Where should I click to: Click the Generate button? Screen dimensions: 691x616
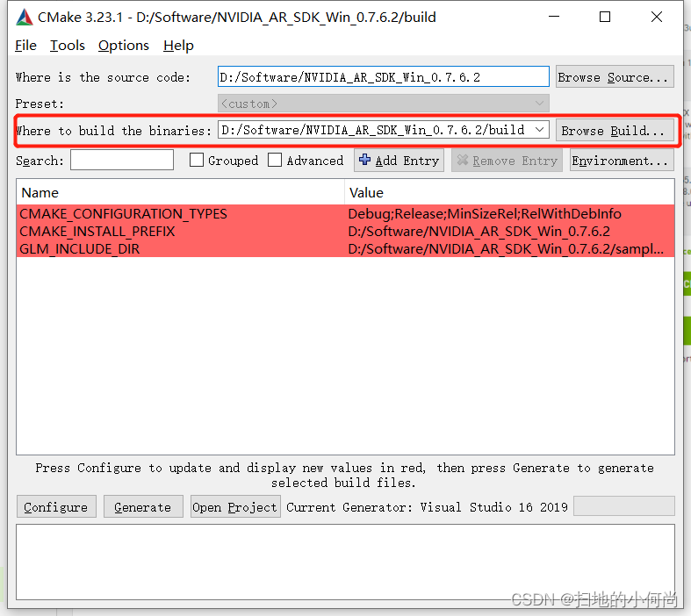(143, 507)
